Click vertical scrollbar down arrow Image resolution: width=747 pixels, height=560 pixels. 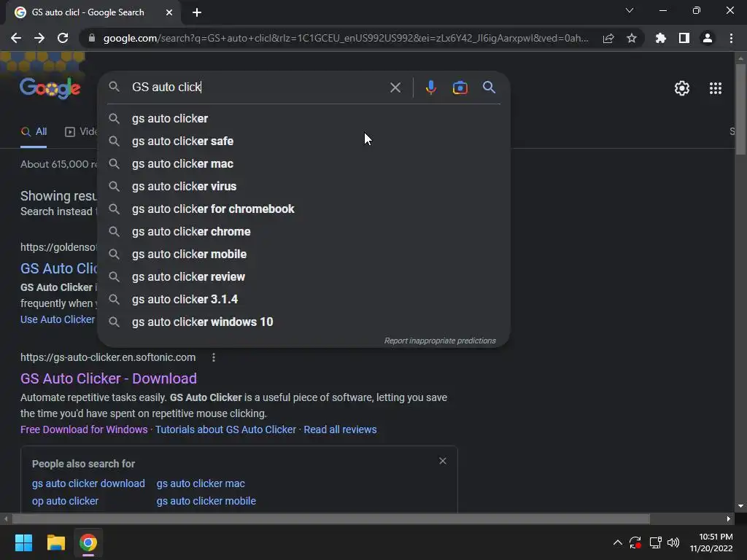[740, 506]
